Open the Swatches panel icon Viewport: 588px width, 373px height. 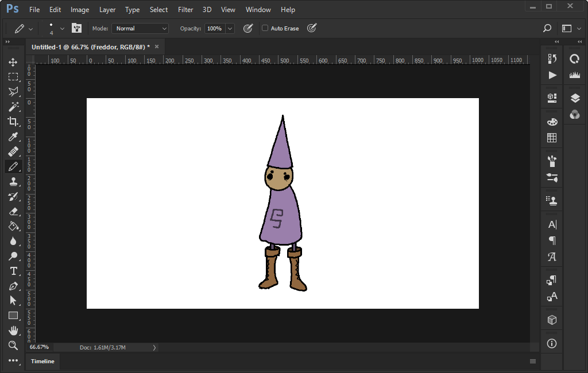coord(552,138)
